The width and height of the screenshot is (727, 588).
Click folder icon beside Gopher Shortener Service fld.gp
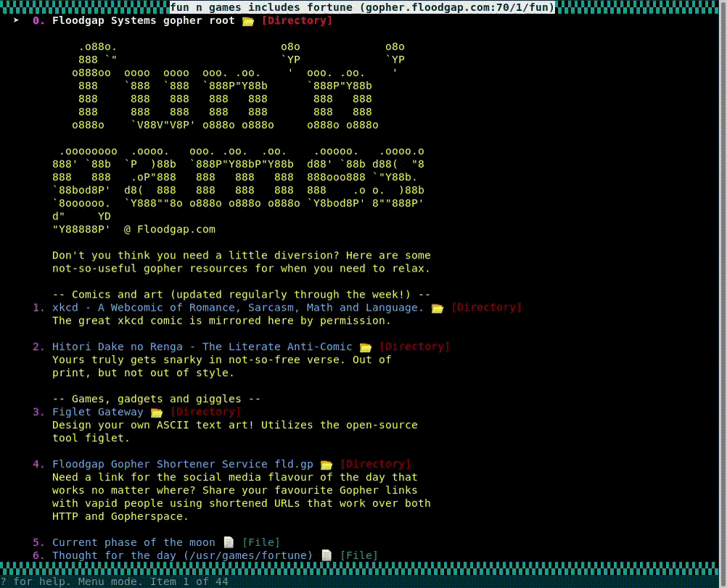click(326, 465)
